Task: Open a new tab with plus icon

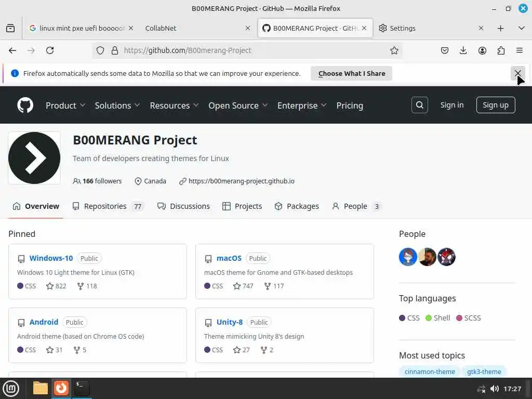Action: click(500, 28)
